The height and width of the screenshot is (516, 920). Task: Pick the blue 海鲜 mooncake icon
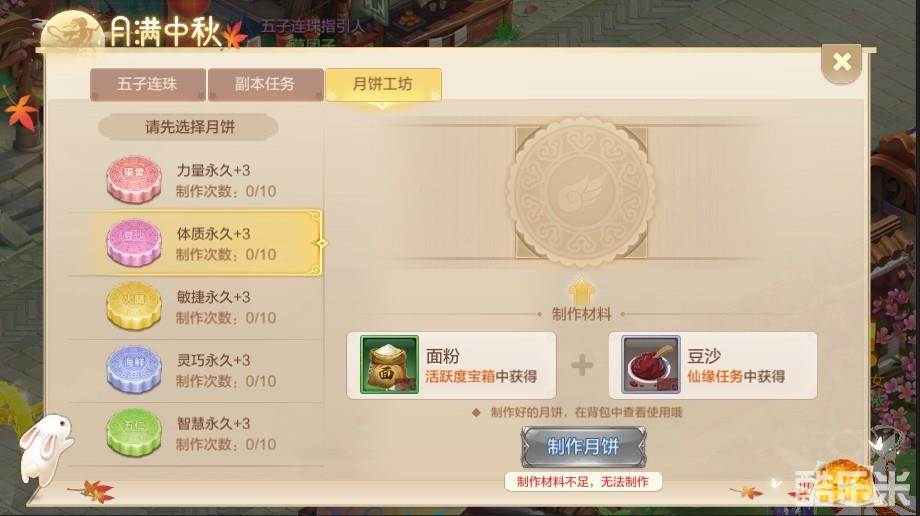134,369
